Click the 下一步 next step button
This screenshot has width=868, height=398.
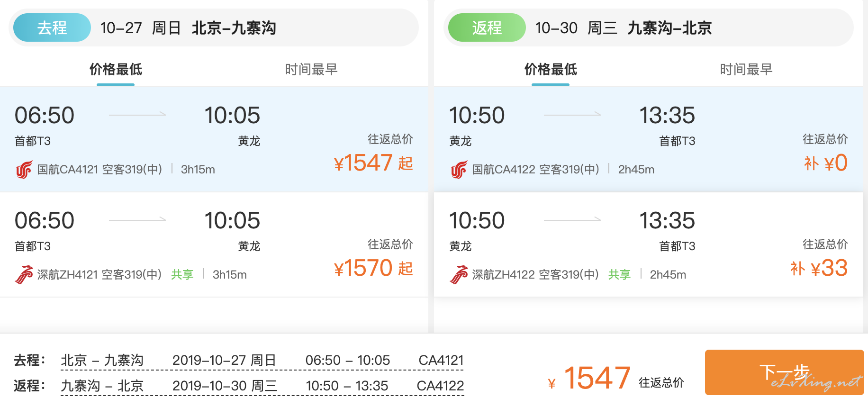[x=785, y=372]
